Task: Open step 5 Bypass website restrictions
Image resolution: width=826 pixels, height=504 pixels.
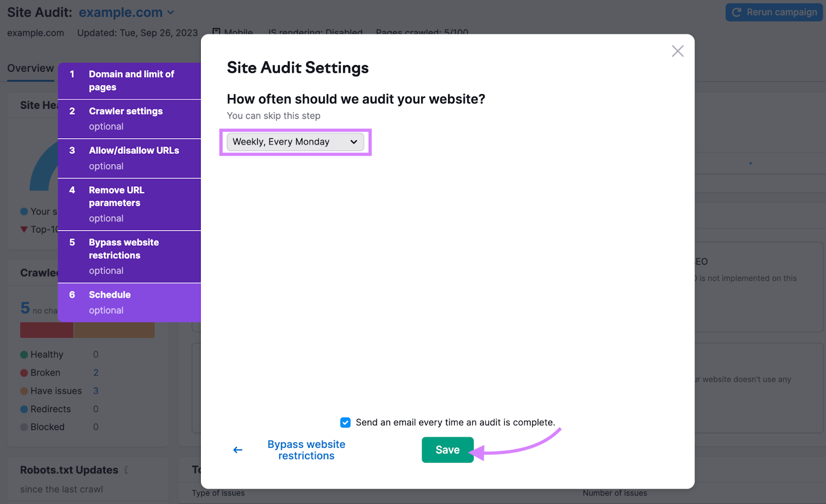Action: (x=129, y=255)
